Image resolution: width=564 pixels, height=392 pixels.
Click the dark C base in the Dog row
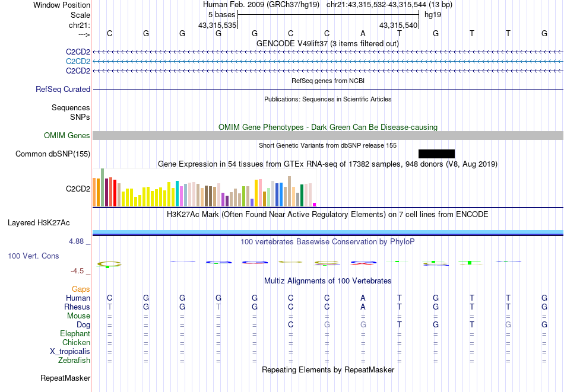pos(291,324)
